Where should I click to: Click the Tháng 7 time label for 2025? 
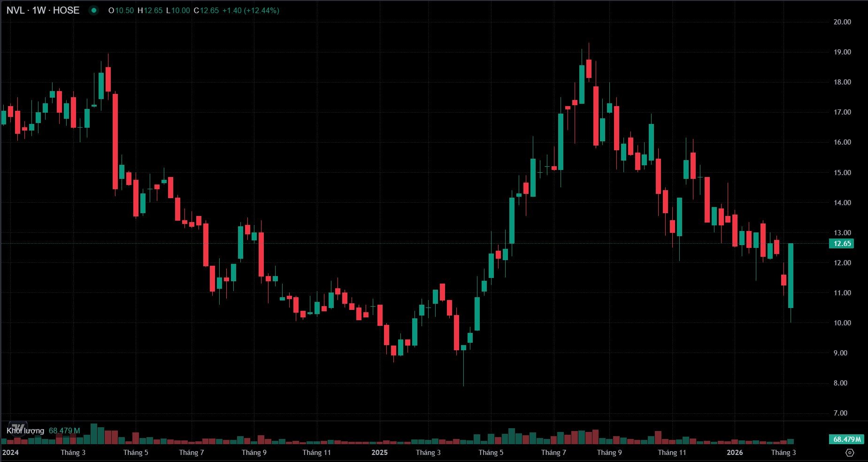[553, 453]
